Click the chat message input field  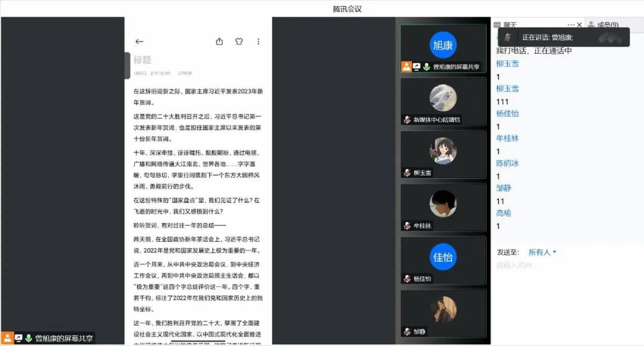click(x=566, y=265)
